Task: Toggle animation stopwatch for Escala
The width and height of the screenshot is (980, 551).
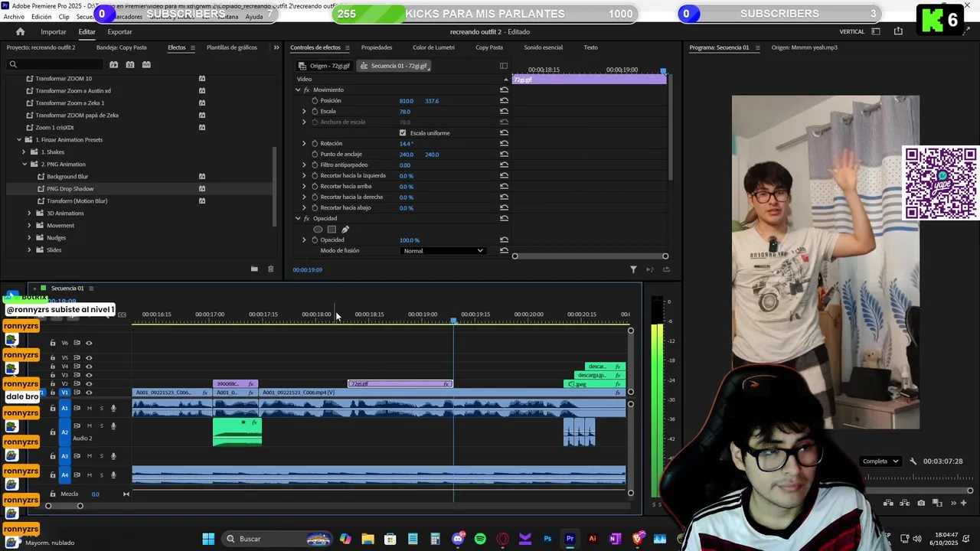Action: [315, 111]
